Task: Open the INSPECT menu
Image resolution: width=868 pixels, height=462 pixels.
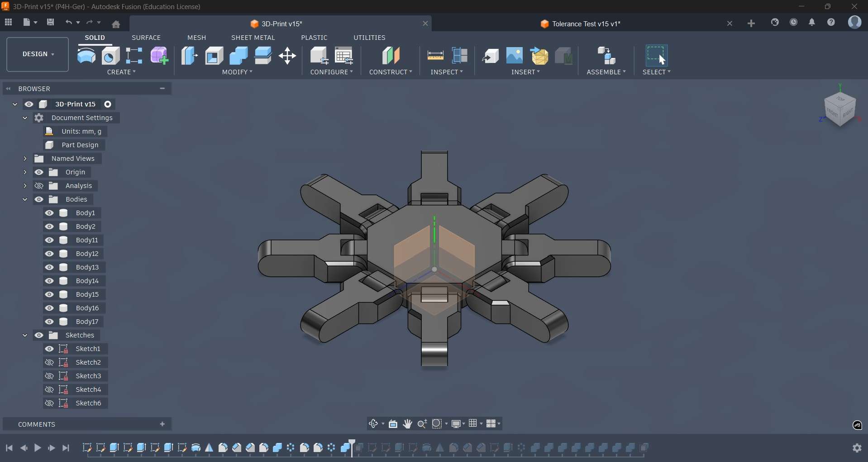Action: [447, 72]
